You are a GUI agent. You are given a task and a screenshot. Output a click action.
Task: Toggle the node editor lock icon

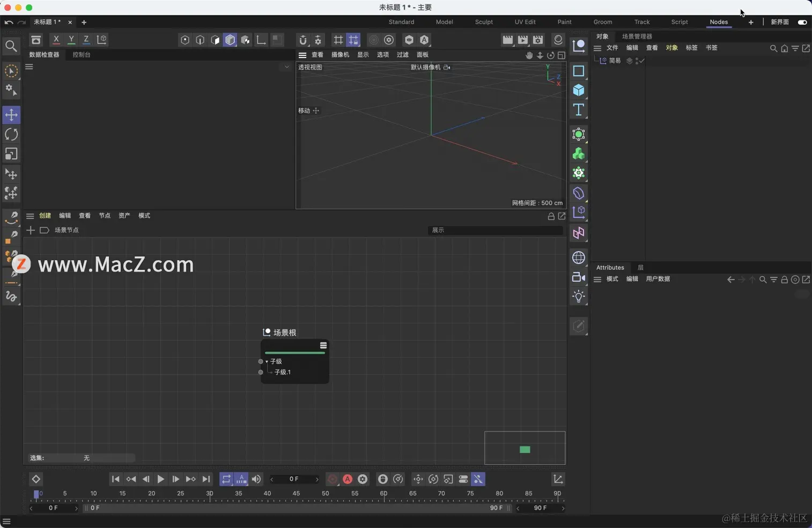coord(551,216)
